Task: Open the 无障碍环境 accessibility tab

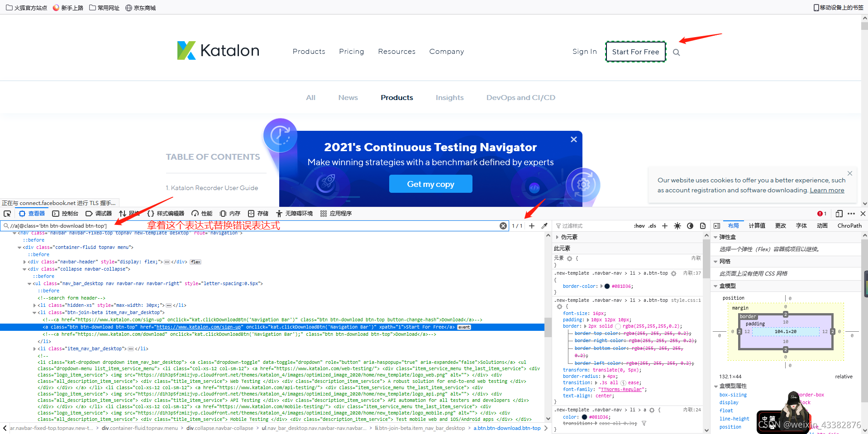Action: point(294,214)
